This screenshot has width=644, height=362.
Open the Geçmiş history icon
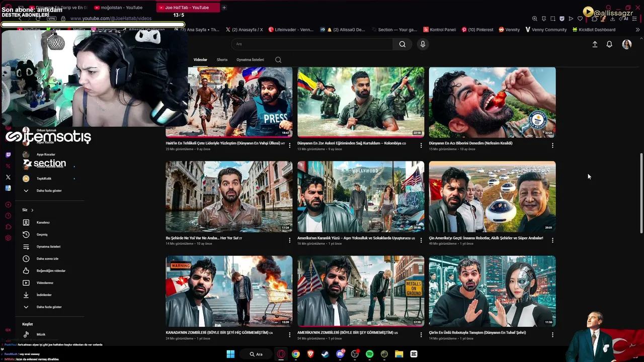pos(26,234)
